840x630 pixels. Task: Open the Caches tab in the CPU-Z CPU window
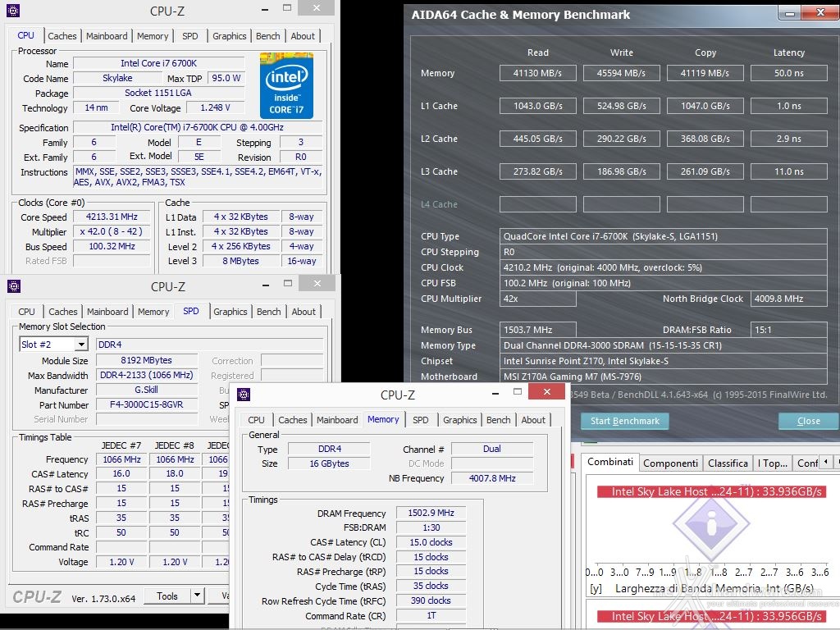pos(62,36)
